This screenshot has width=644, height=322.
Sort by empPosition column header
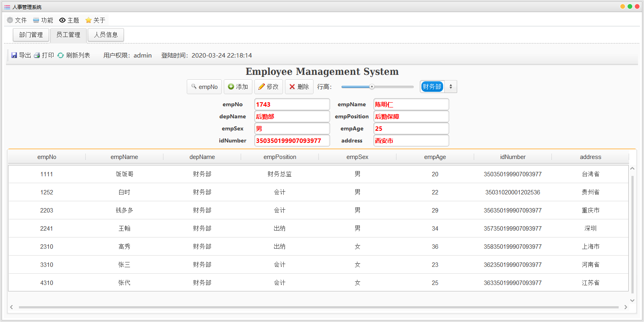280,157
